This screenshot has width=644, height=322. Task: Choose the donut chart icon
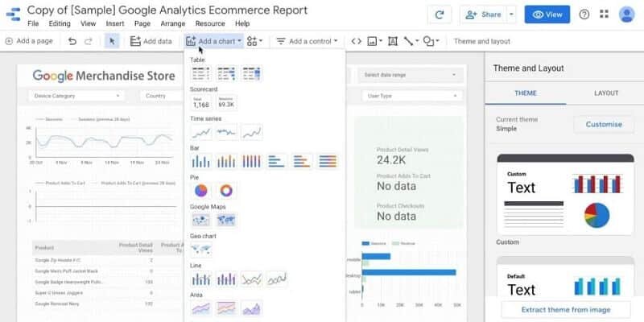(226, 191)
